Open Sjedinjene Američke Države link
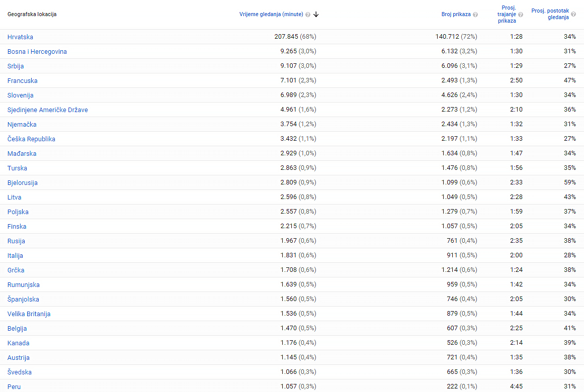Image resolution: width=584 pixels, height=392 pixels. (x=47, y=110)
